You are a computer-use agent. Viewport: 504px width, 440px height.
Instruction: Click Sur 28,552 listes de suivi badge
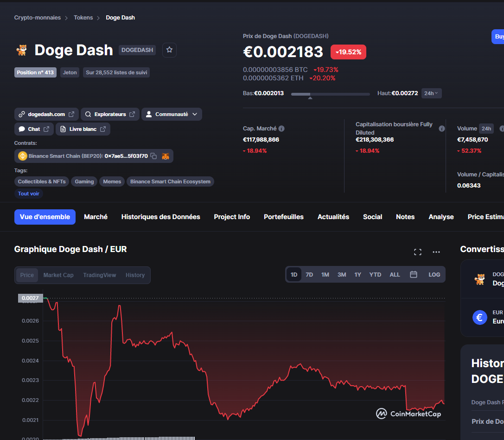116,72
